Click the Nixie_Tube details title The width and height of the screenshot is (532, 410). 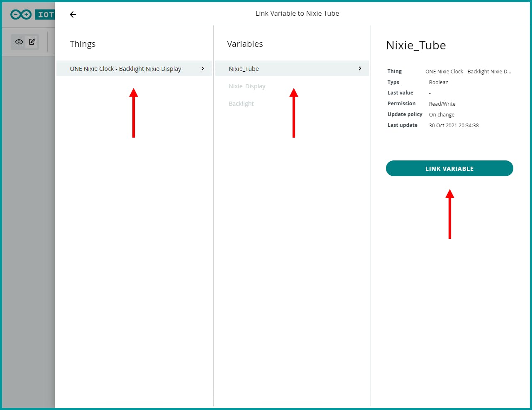click(x=416, y=45)
